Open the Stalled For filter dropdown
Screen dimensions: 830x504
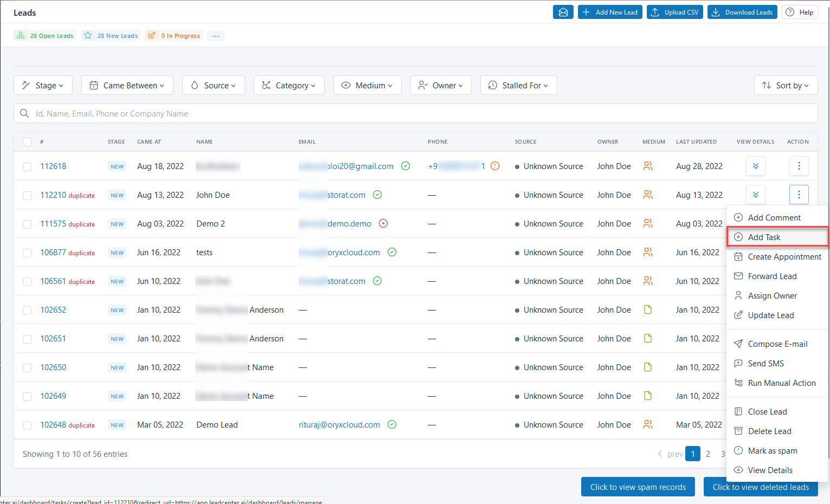(518, 85)
